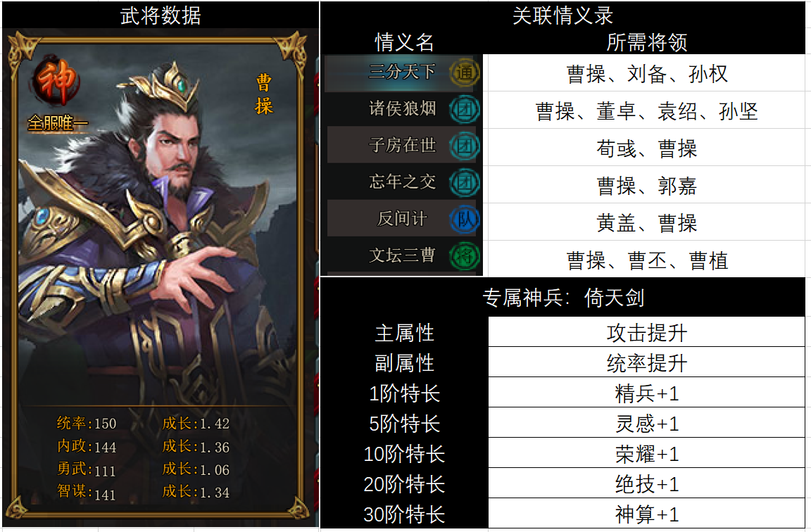Click the 统率提升 cell
The image size is (811, 532).
coord(646,362)
